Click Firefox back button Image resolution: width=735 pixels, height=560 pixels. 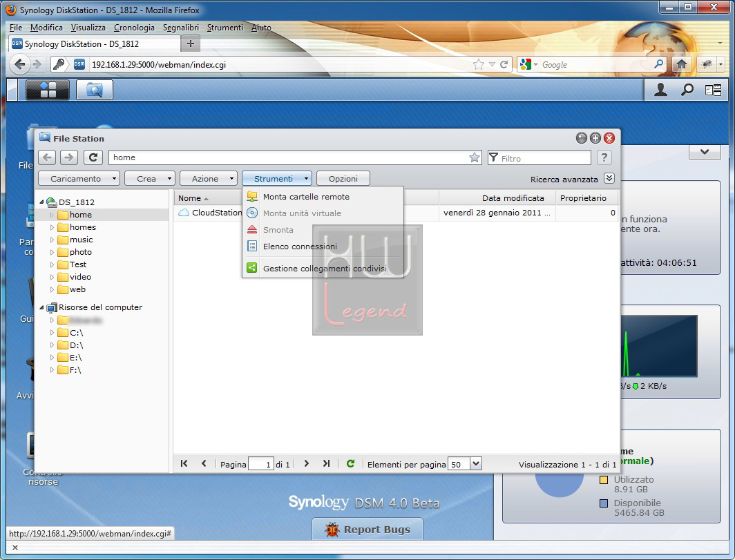(x=19, y=64)
